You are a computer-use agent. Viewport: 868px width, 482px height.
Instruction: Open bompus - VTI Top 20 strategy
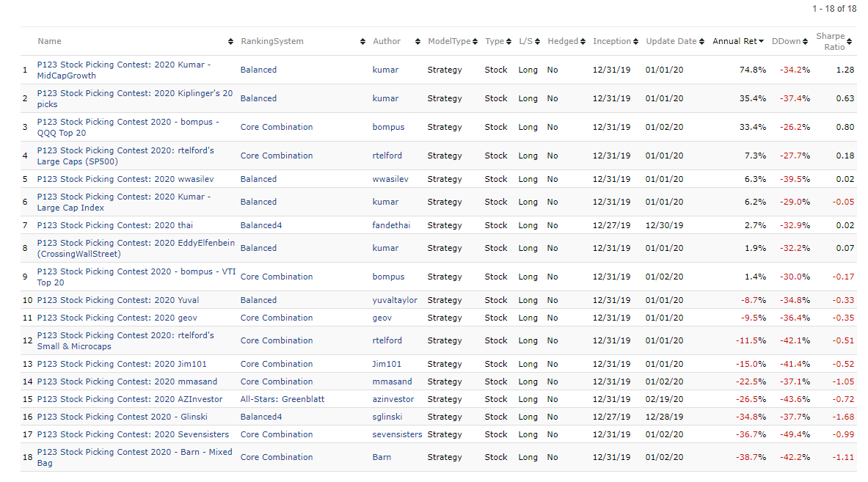click(136, 277)
